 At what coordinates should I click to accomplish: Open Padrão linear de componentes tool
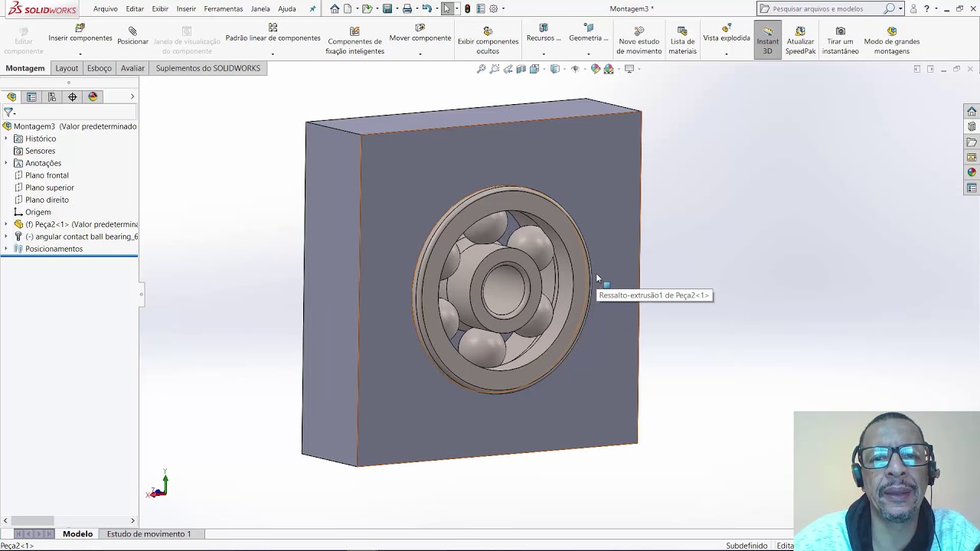point(273,34)
